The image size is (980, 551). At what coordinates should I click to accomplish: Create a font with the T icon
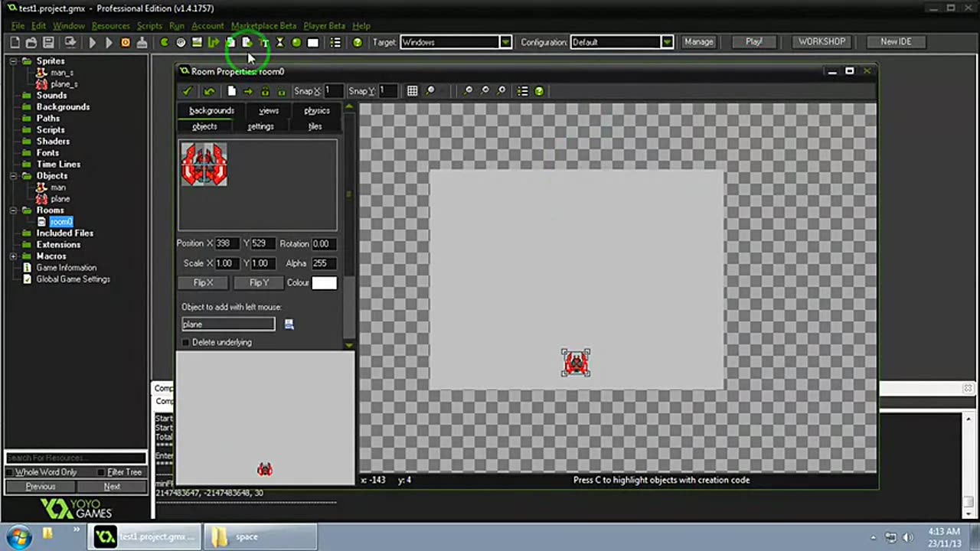tap(263, 43)
